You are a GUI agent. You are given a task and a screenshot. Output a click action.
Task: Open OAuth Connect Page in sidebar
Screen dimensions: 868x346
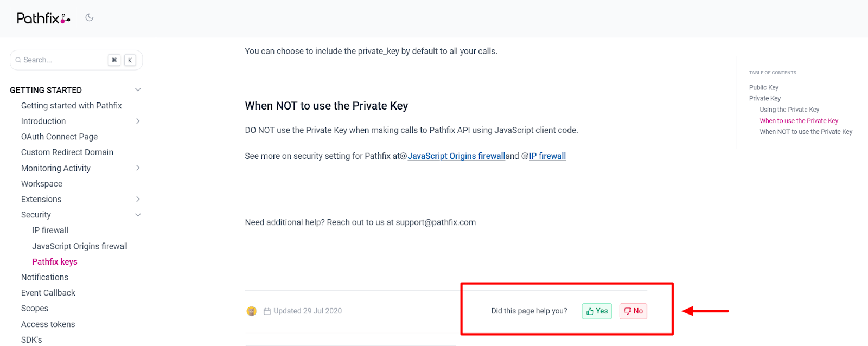(x=59, y=137)
